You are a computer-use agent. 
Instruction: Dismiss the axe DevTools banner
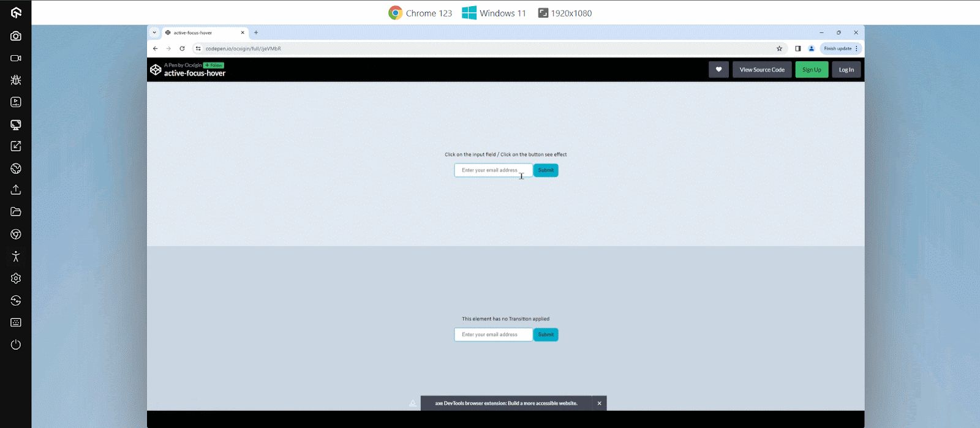[x=599, y=403]
